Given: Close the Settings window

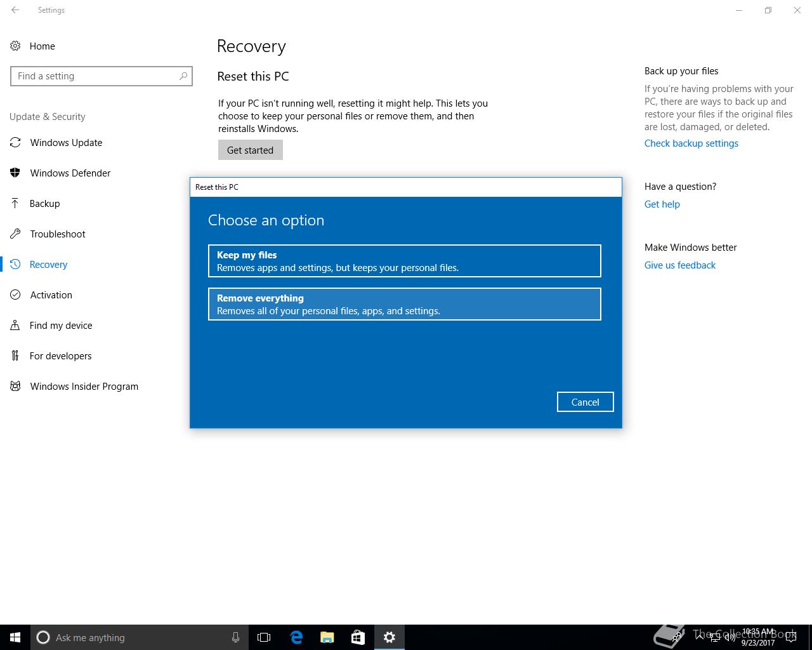Looking at the screenshot, I should (x=797, y=10).
